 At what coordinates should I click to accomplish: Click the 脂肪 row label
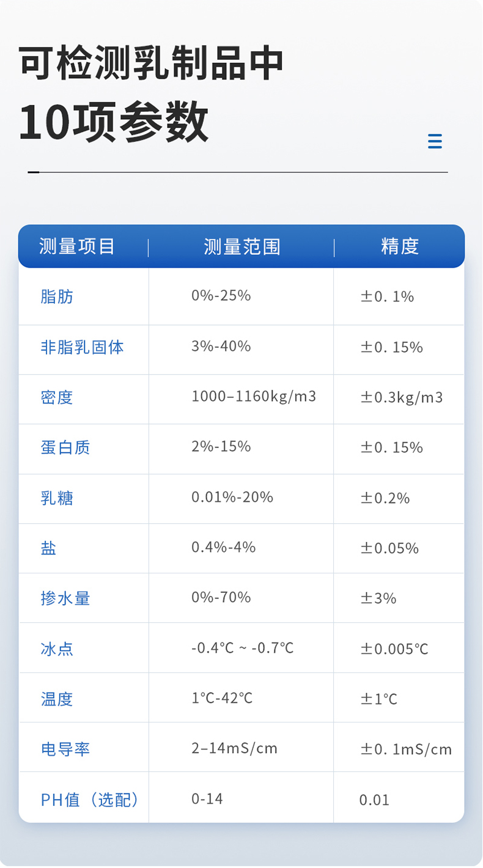pos(57,297)
